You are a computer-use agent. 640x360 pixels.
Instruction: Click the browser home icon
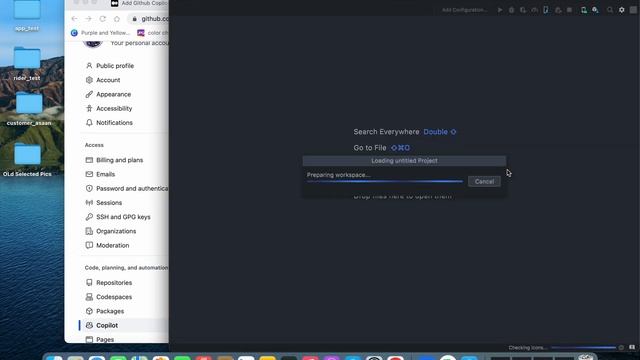tap(117, 19)
